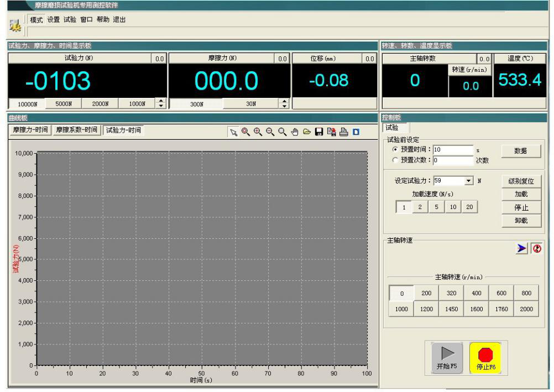
Task: Print the chart with the printer icon
Action: (343, 132)
